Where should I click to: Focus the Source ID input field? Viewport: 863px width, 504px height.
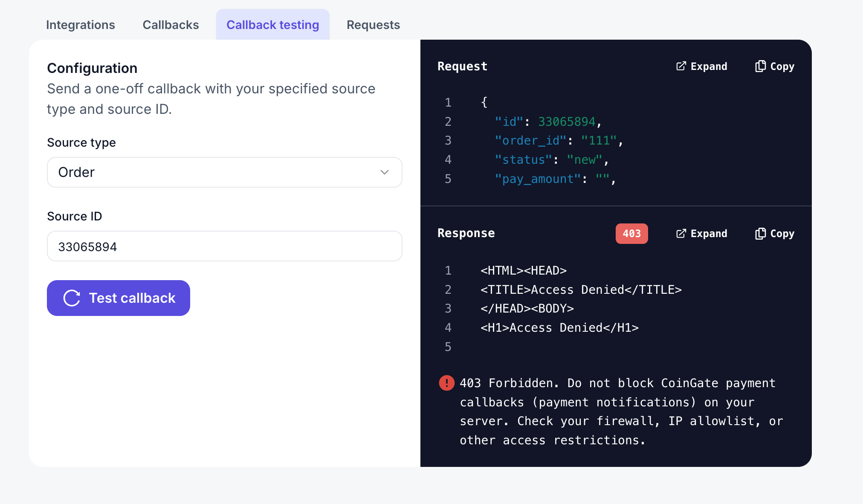(224, 246)
